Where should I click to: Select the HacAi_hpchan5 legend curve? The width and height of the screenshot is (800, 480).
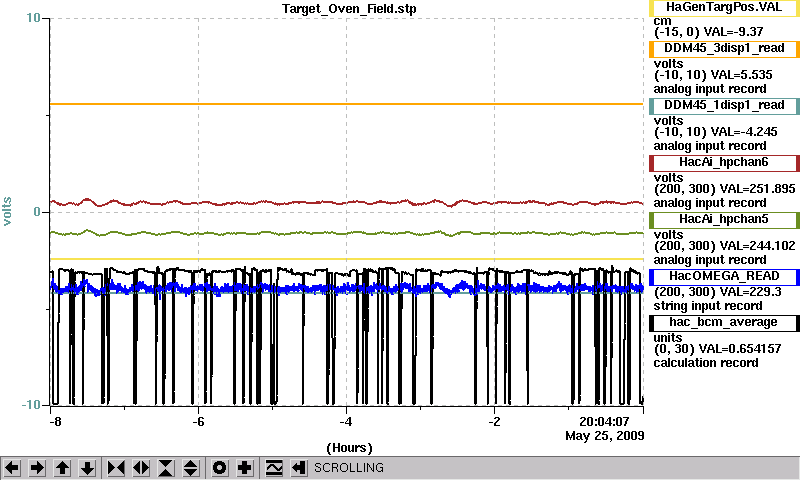point(724,220)
